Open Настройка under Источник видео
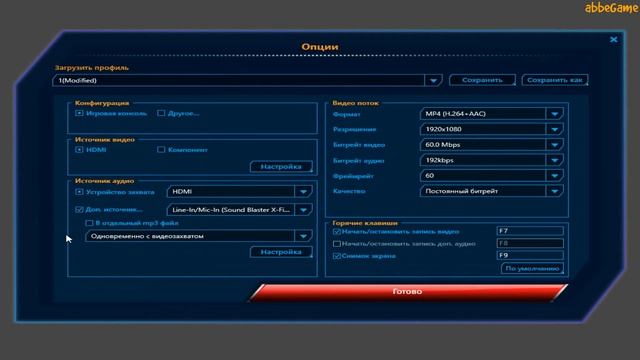 281,167
